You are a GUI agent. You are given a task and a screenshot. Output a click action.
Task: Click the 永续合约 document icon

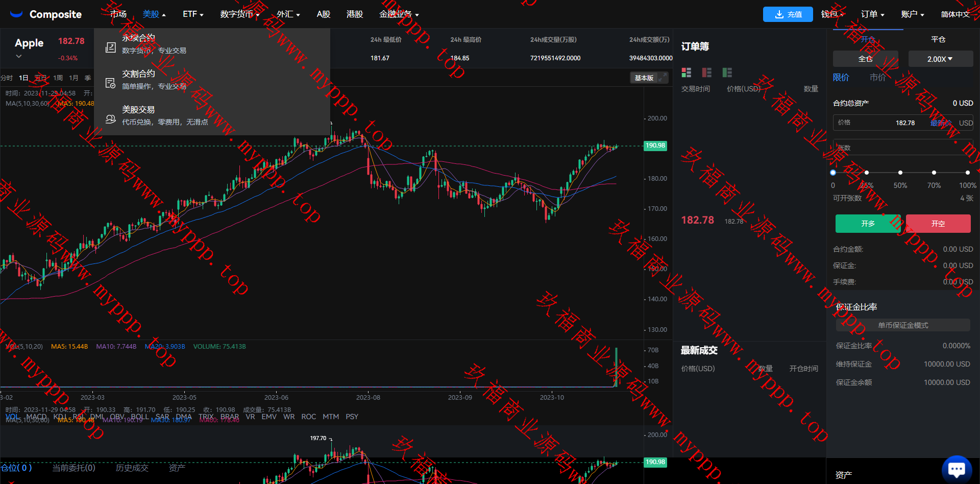pos(110,47)
